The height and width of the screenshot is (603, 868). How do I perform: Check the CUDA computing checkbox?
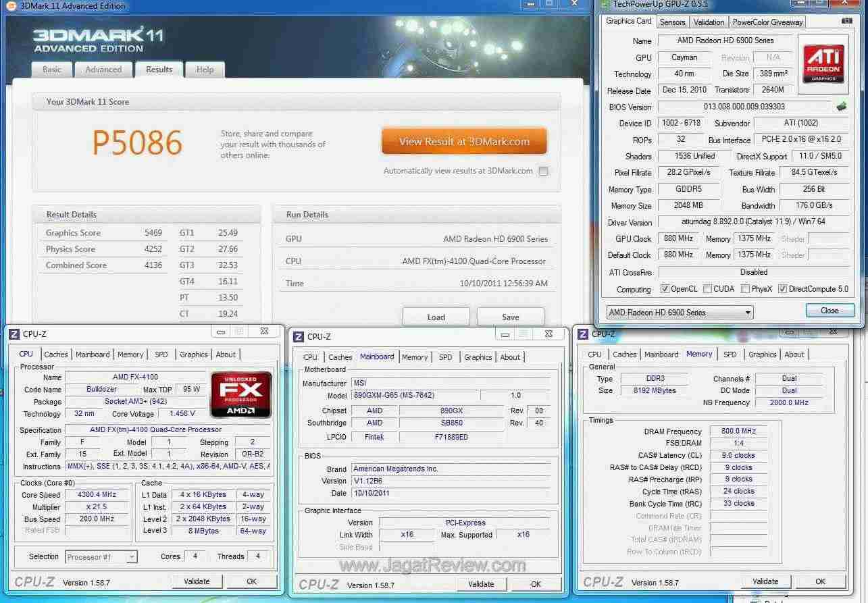click(707, 289)
